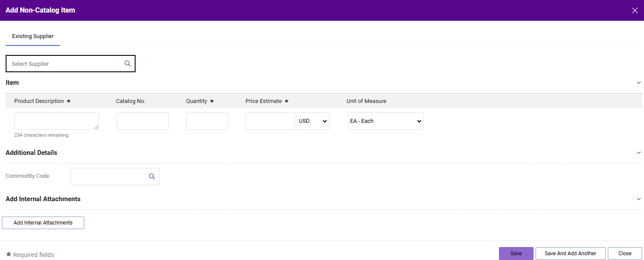
Task: Select the Price Estimate input field
Action: pos(270,121)
